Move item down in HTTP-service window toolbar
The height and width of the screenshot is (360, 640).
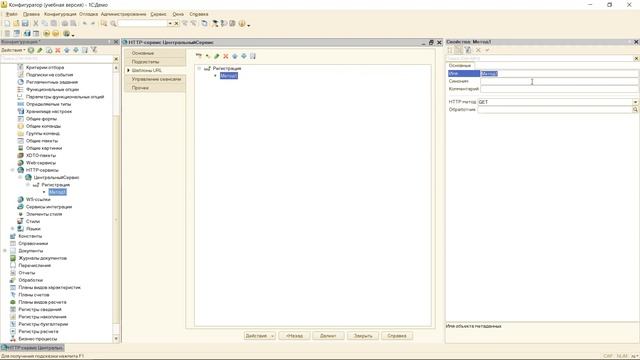click(244, 56)
